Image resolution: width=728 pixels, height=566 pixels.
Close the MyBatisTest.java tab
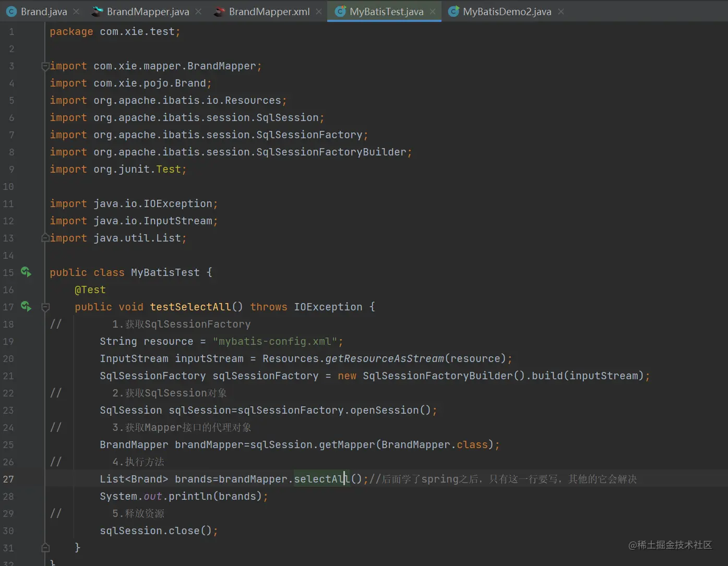point(433,11)
